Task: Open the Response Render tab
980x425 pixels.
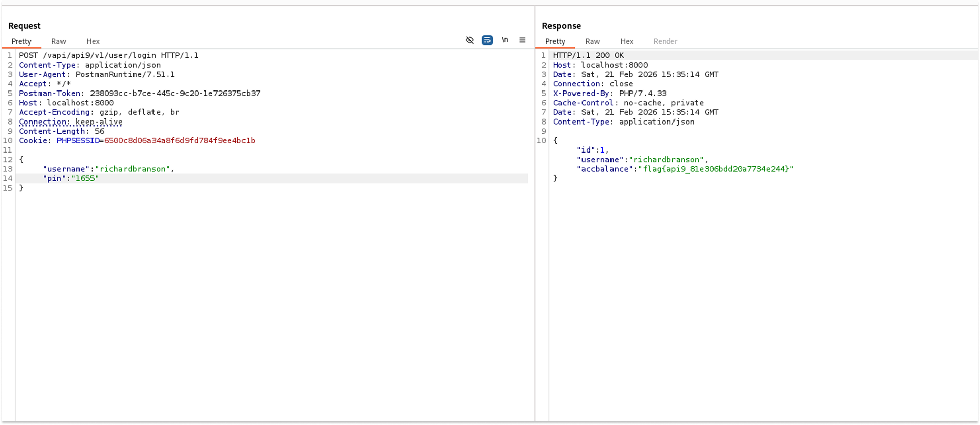Action: [665, 41]
